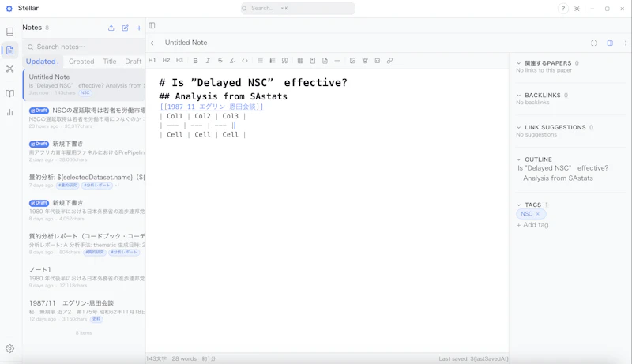Jump to outline item Analysis from SAstats
The image size is (632, 364).
pyautogui.click(x=559, y=178)
